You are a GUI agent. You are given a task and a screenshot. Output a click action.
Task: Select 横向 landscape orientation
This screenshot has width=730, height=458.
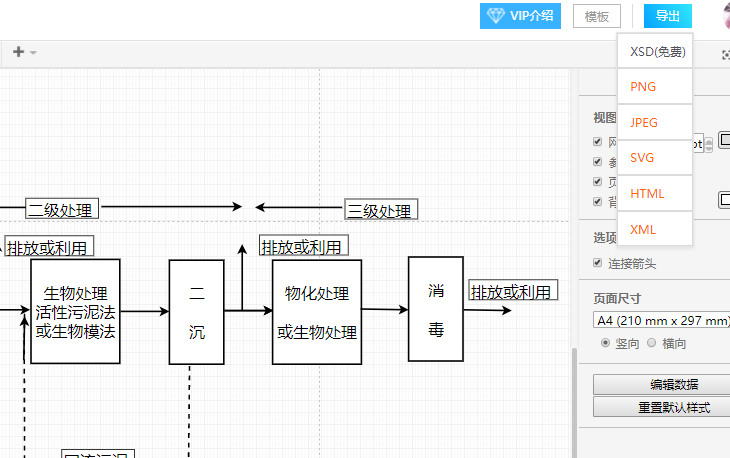(652, 343)
